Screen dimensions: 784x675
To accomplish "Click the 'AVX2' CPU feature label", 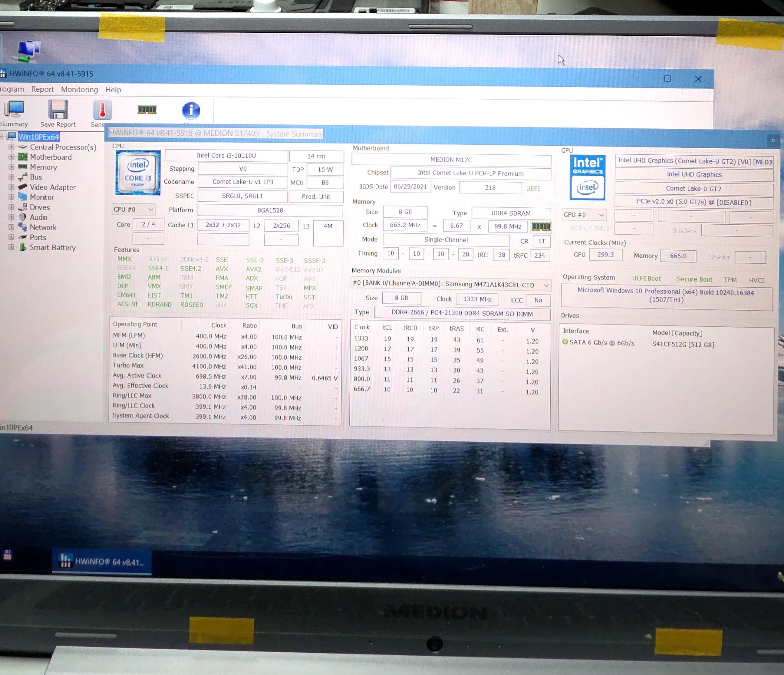I will tap(254, 269).
